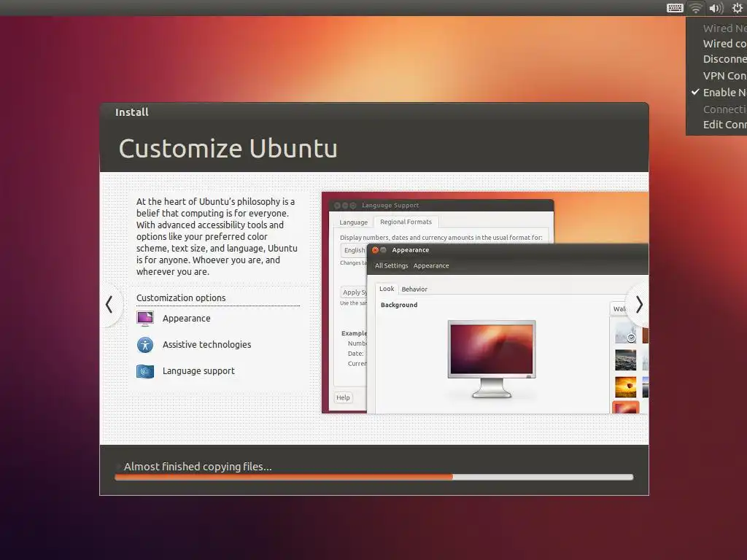Screen dimensions: 747x560
Task: Advance to the next slide with right arrow
Action: click(639, 305)
